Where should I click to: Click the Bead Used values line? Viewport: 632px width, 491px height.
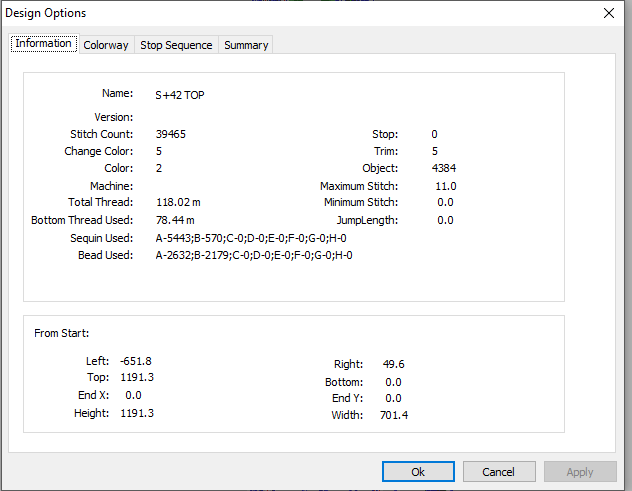(x=254, y=255)
